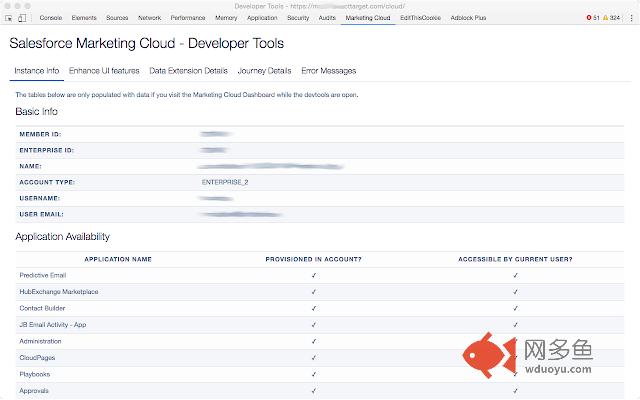This screenshot has height=400, width=640.
Task: Open the Journey Details tab
Action: 264,71
